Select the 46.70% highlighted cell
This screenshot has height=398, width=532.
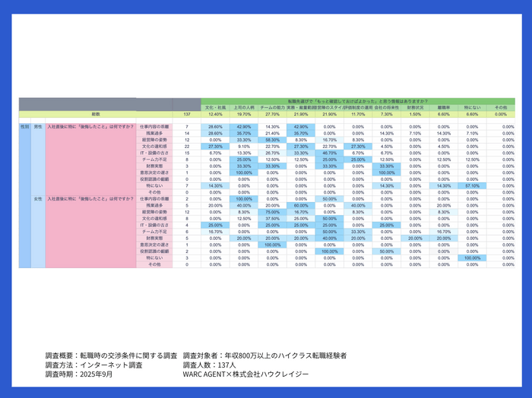(329, 153)
